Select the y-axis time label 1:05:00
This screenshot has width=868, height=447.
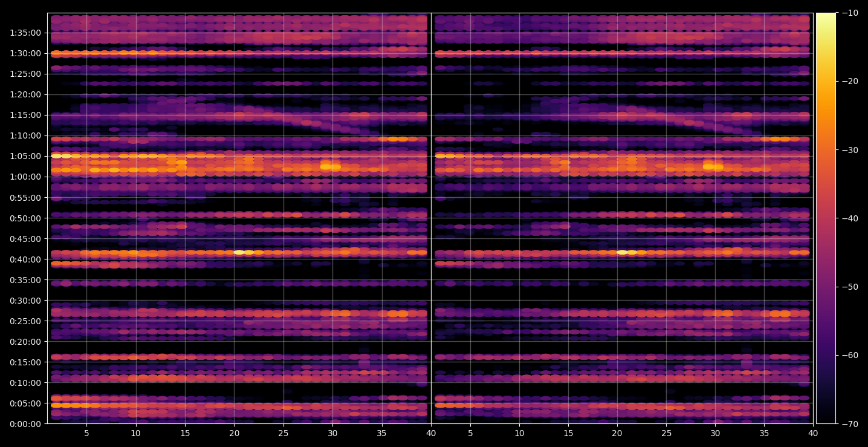point(25,156)
